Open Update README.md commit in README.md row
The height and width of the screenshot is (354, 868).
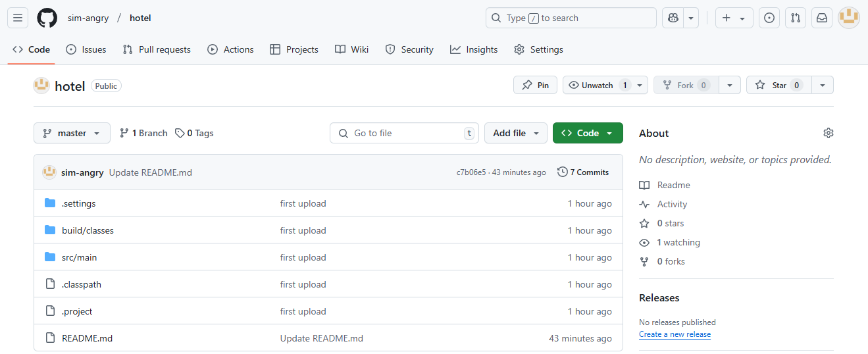click(322, 338)
